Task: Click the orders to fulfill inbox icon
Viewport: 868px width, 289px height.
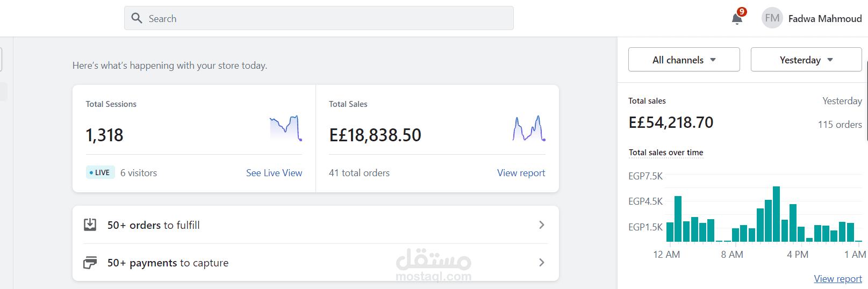Action: coord(90,225)
